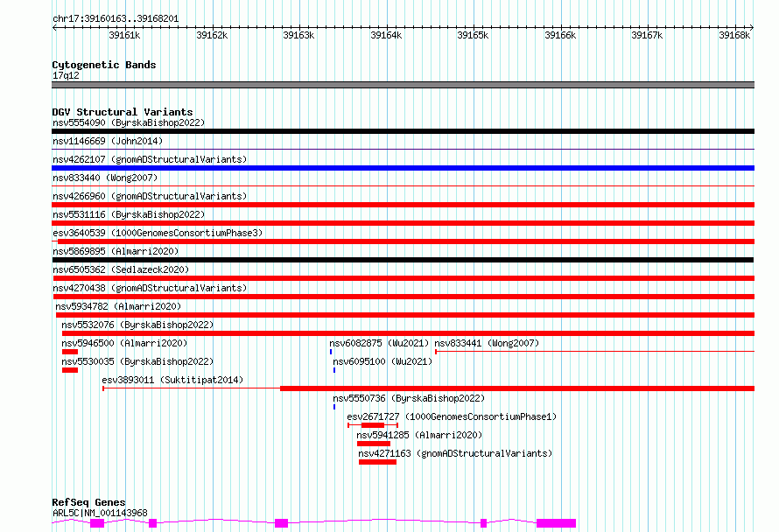Open the esv3893011 (Suktitipat2014) label
Viewport: 779px width, 532px height.
click(x=173, y=380)
